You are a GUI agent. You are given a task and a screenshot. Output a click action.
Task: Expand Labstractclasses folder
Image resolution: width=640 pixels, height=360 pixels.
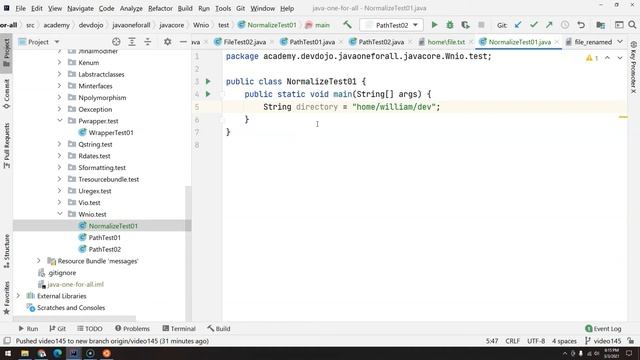[x=60, y=74]
